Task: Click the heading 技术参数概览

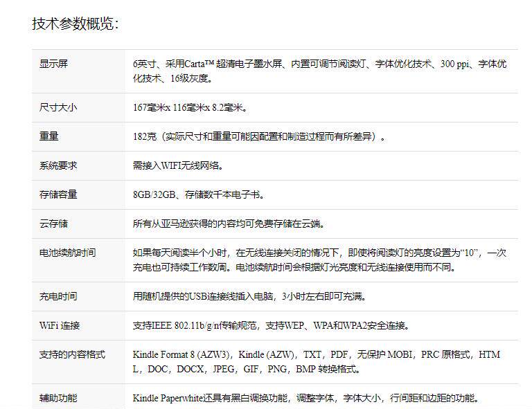Action: pos(76,24)
